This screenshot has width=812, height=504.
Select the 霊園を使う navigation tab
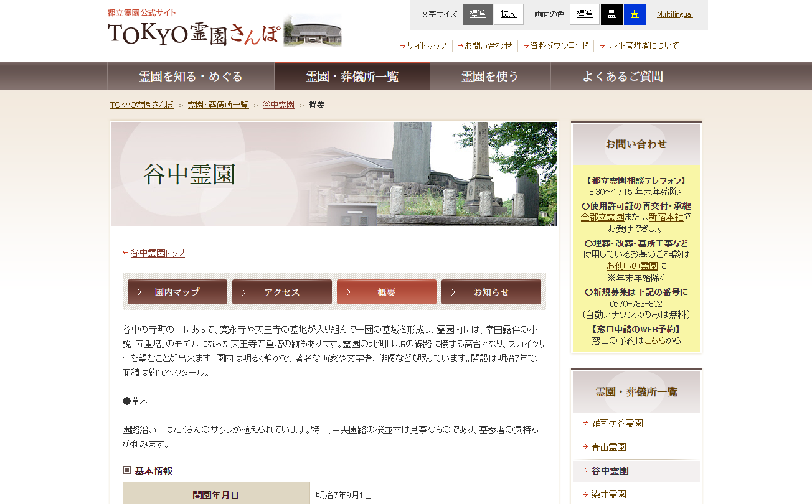[x=490, y=77]
